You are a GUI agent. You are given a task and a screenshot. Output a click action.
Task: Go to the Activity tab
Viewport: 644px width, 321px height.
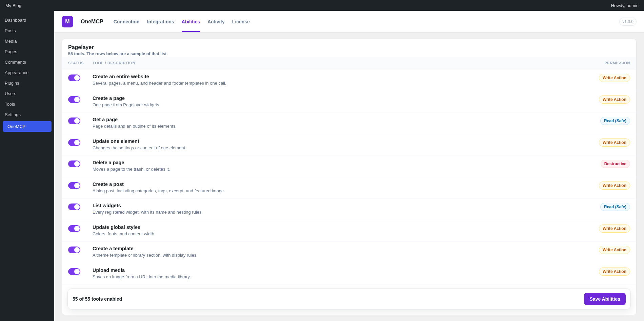tap(216, 22)
